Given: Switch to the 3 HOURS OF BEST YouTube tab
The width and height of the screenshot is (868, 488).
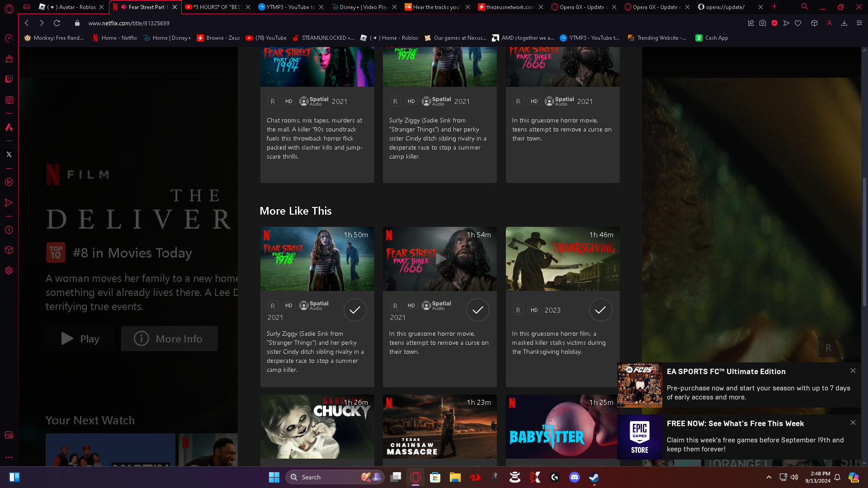Looking at the screenshot, I should pos(217,7).
